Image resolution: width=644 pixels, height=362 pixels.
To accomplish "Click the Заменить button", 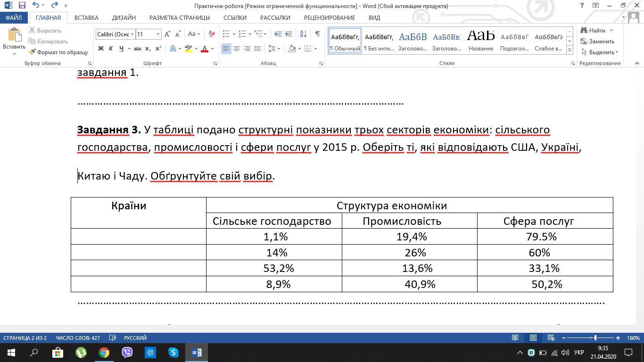I will pos(597,41).
